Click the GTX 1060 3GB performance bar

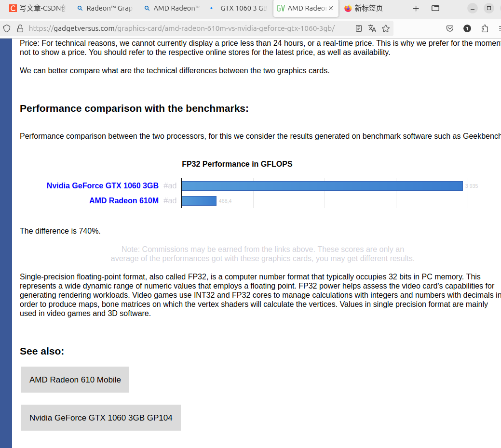click(x=322, y=186)
